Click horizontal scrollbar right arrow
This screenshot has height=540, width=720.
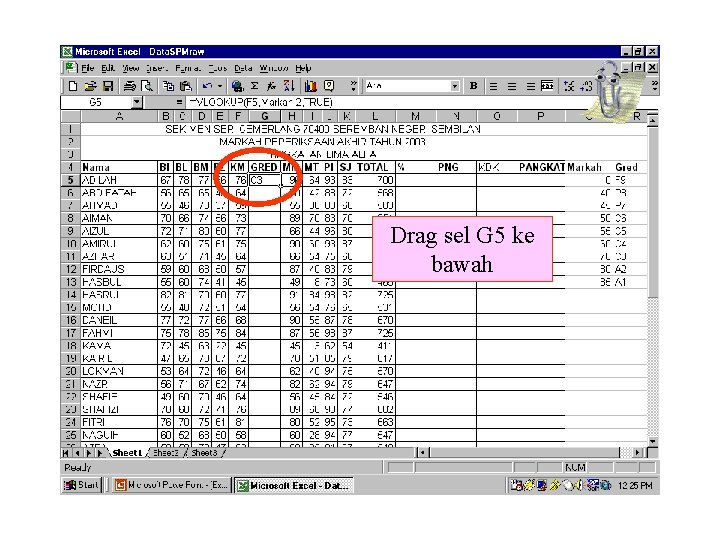(x=638, y=453)
